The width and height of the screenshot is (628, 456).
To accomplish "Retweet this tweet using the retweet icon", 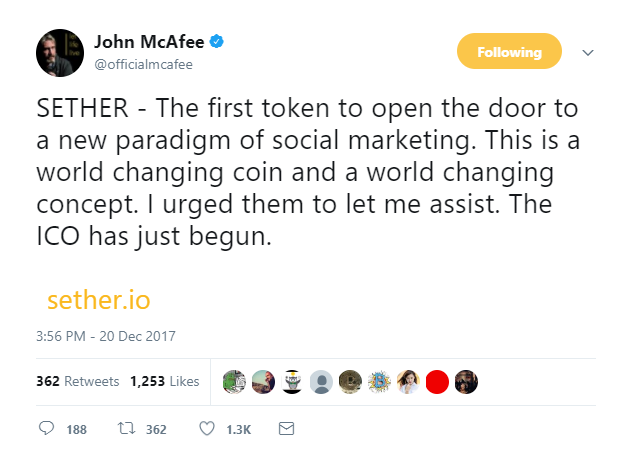I will coord(125,429).
